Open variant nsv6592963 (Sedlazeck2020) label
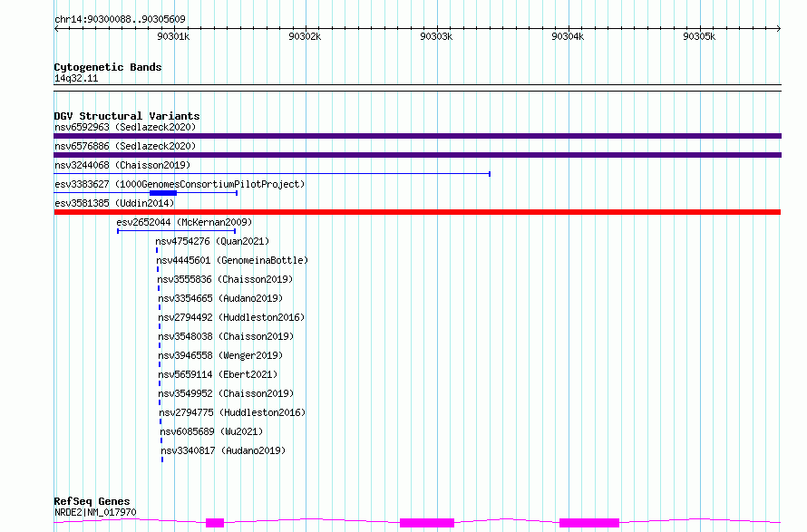The height and width of the screenshot is (532, 807). pyautogui.click(x=125, y=127)
